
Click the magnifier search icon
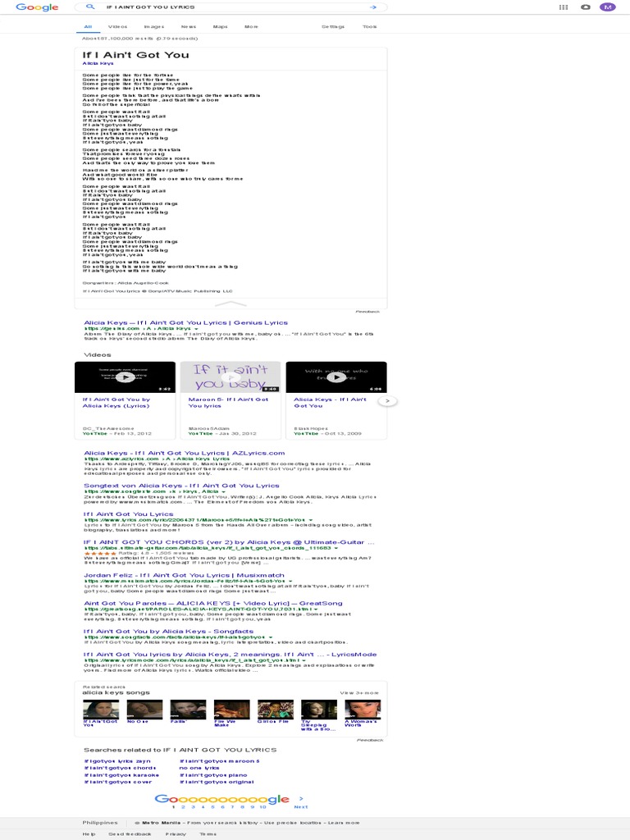90,7
